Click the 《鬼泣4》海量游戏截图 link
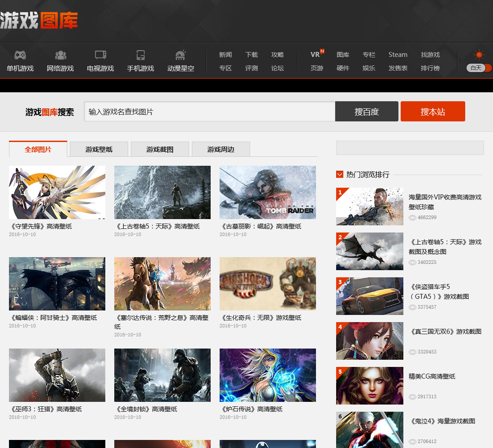Screen dimensions: 493x448 442,421
